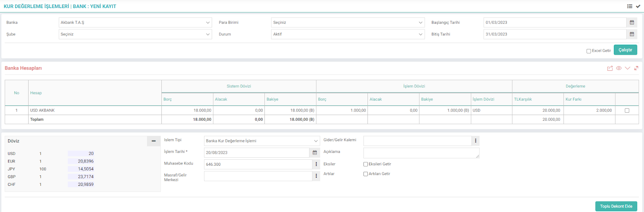The width and height of the screenshot is (644, 212).
Task: Click the Gider/Gelir Kalemi input field
Action: [x=417, y=141]
